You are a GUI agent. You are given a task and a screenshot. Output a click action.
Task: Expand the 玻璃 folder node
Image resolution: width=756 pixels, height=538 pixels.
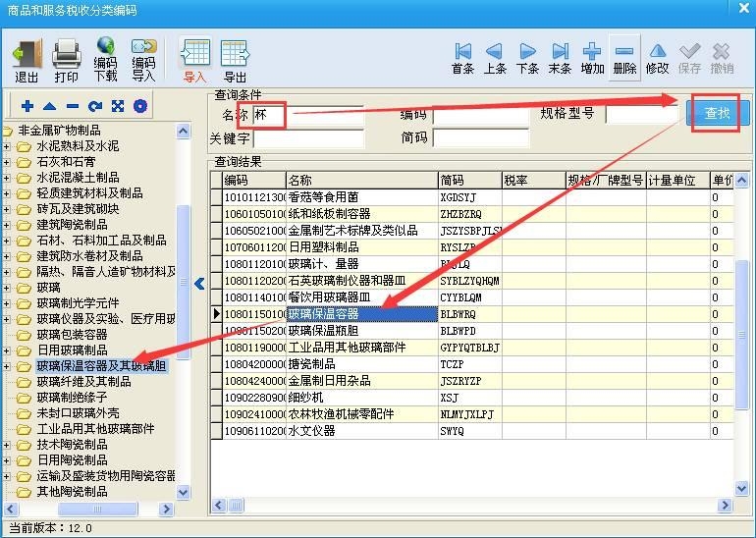click(x=8, y=288)
